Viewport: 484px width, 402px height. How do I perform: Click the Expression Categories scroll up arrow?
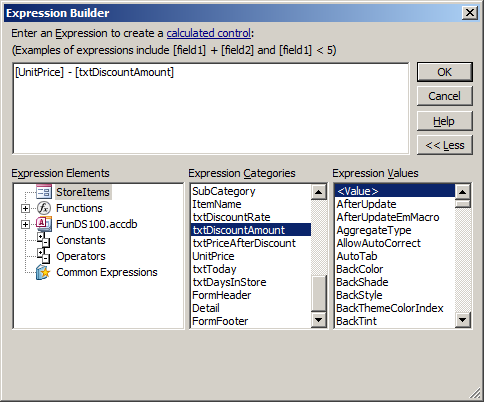click(x=318, y=192)
